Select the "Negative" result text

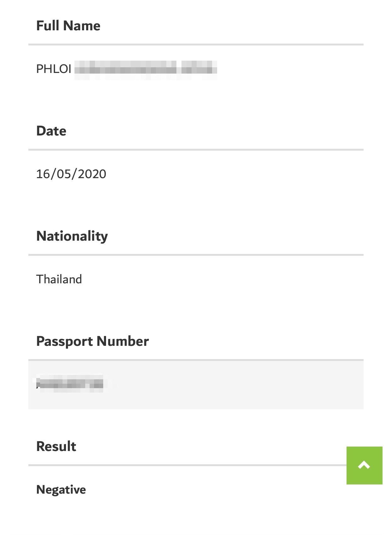point(61,490)
